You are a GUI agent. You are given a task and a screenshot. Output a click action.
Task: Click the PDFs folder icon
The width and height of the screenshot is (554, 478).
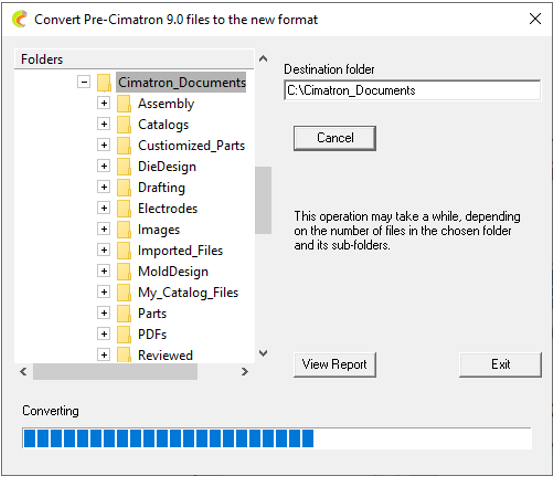pyautogui.click(x=124, y=335)
